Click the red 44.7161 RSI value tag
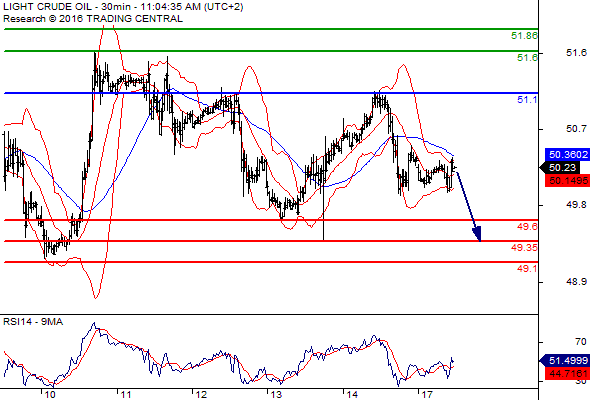The width and height of the screenshot is (590, 400). pos(567,374)
